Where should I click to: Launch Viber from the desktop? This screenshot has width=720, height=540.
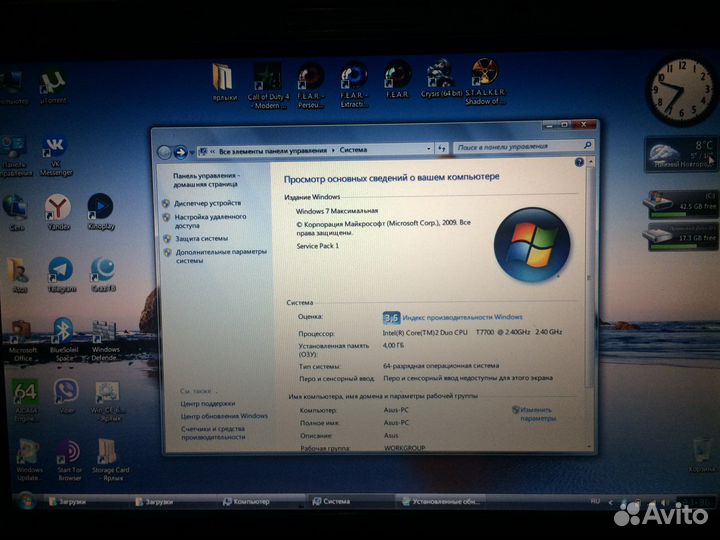[x=66, y=396]
